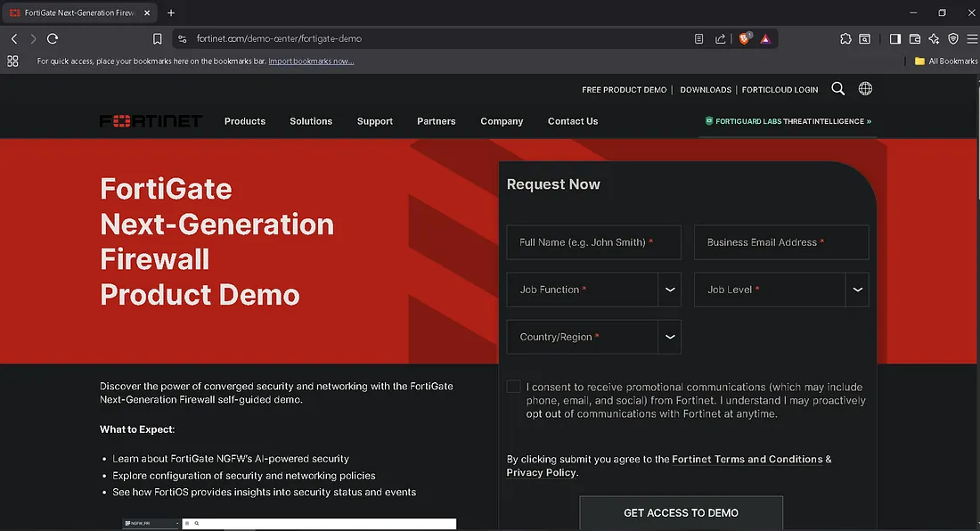Open the Privacy Policy link
980x531 pixels.
tap(542, 472)
